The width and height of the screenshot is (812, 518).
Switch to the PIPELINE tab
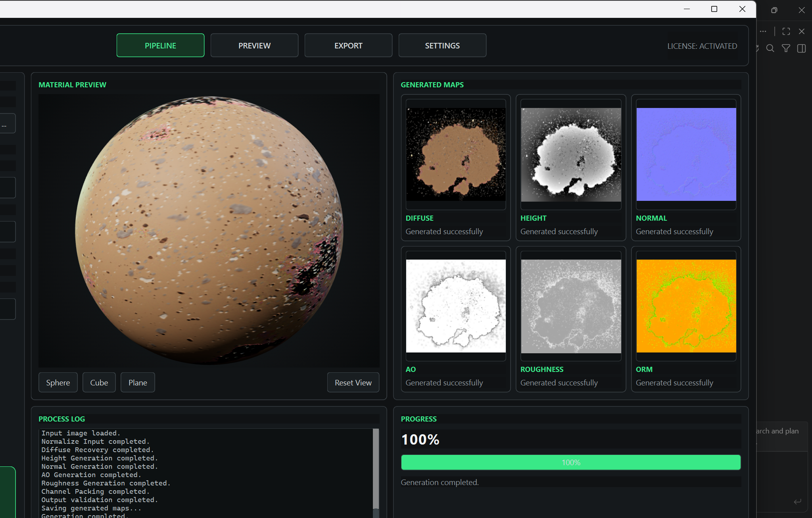pos(160,45)
